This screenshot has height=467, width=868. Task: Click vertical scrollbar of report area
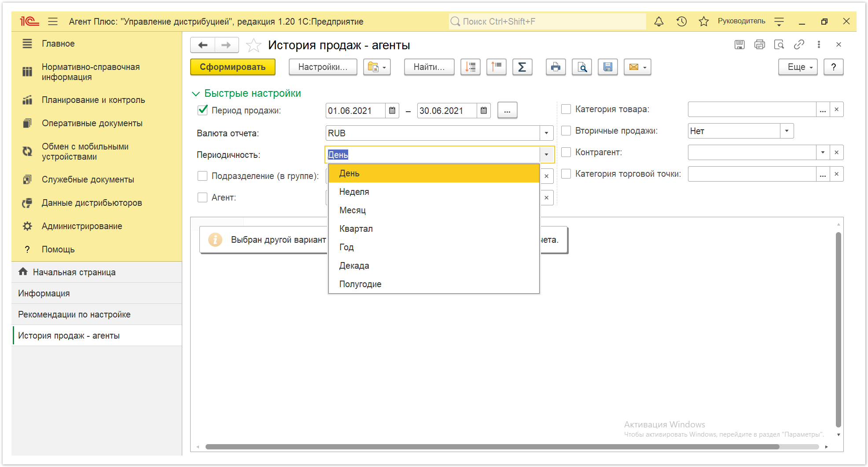pos(839,330)
